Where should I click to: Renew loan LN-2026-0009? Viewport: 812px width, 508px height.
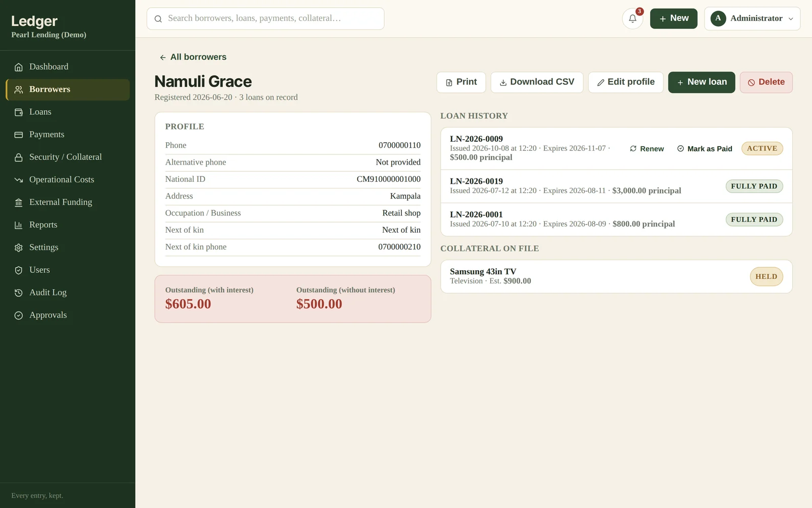point(647,149)
